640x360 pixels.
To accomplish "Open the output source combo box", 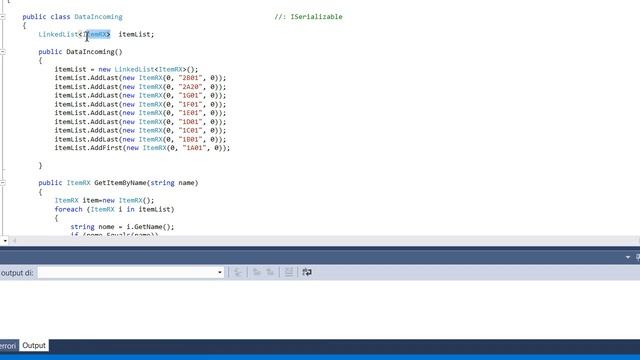I will 131,272.
